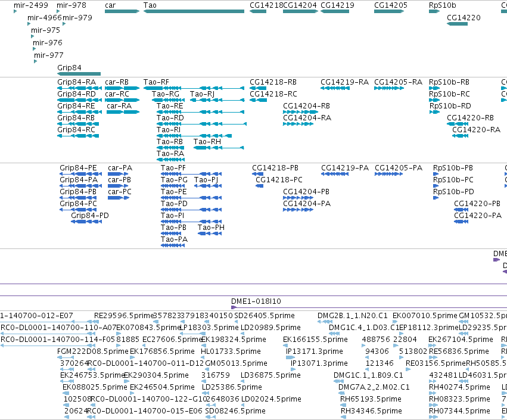507x420 pixels.
Task: Click the mir-979 gene arrow
Action: point(64,24)
